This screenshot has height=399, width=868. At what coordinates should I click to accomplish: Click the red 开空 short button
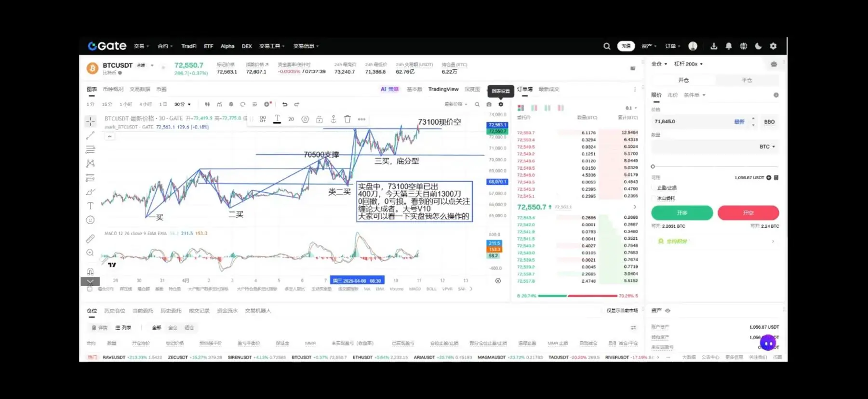tap(748, 213)
